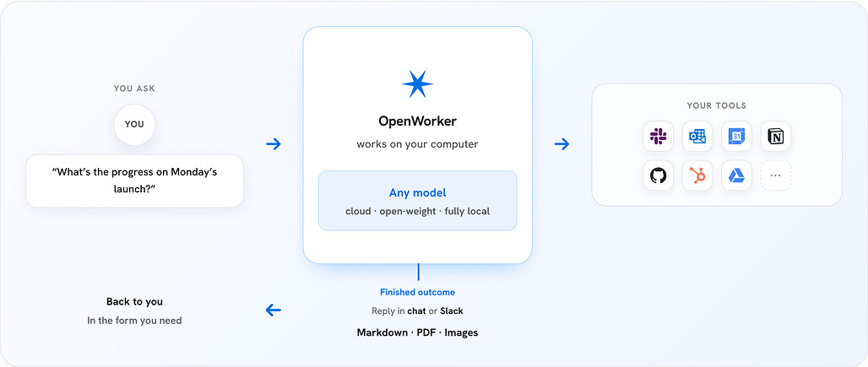Click the more tools ellipsis tile
Screen dimensions: 868x367
pos(776,175)
